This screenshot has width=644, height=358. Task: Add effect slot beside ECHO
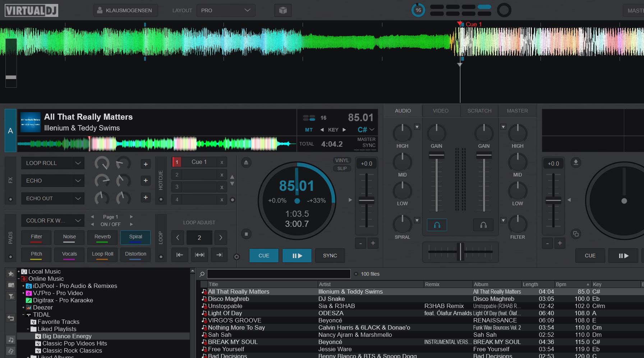146,180
